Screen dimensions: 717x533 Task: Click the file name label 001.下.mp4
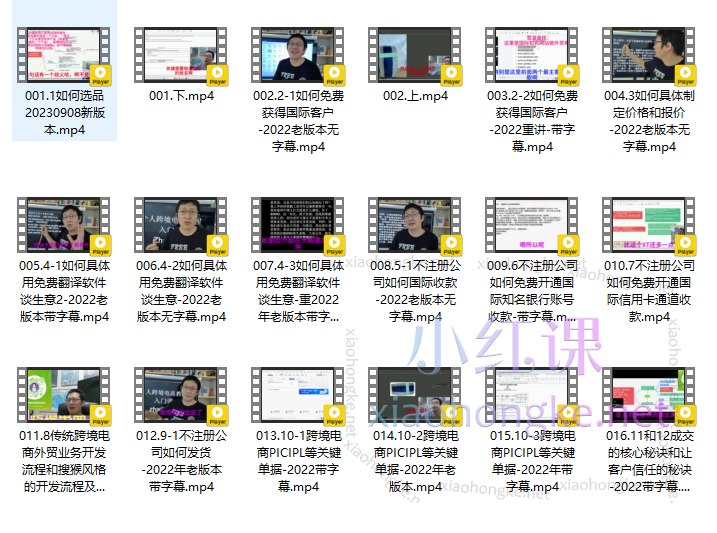click(x=181, y=96)
